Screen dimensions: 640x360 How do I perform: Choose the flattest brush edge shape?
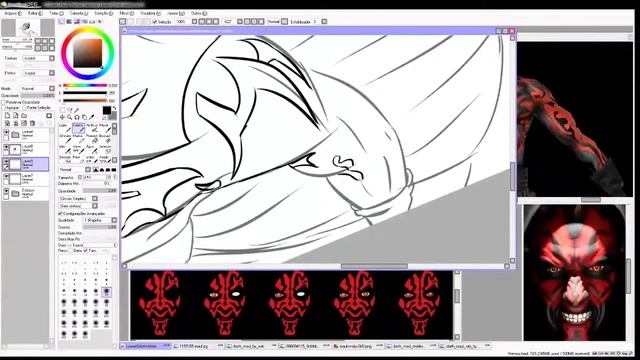coord(114,169)
